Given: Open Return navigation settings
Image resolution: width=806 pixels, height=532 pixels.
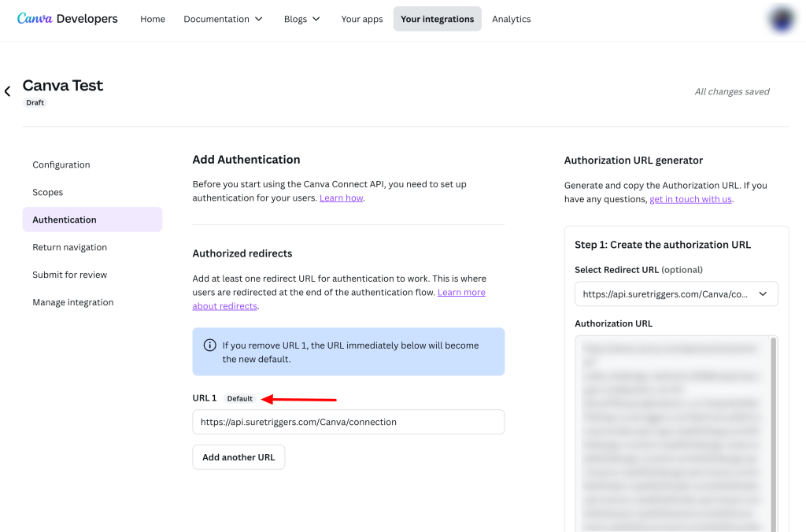Looking at the screenshot, I should [70, 247].
